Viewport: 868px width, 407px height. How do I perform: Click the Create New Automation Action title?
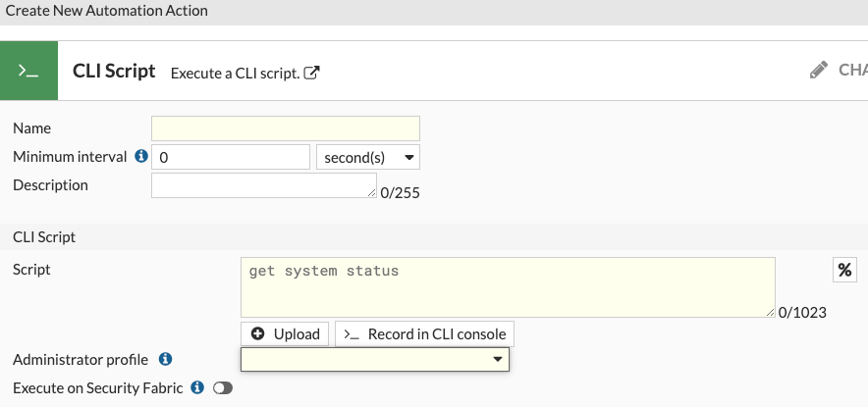point(106,11)
